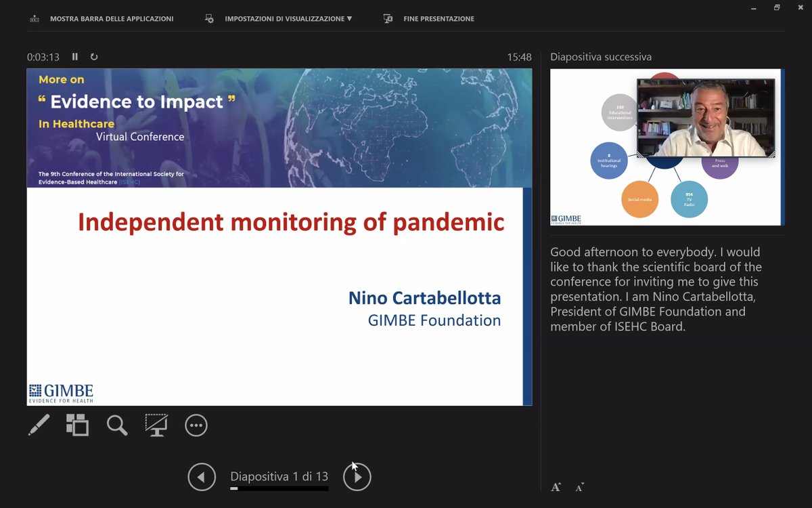Viewport: 812px width, 508px height.
Task: Click the Diapositiva successiva label
Action: click(601, 57)
